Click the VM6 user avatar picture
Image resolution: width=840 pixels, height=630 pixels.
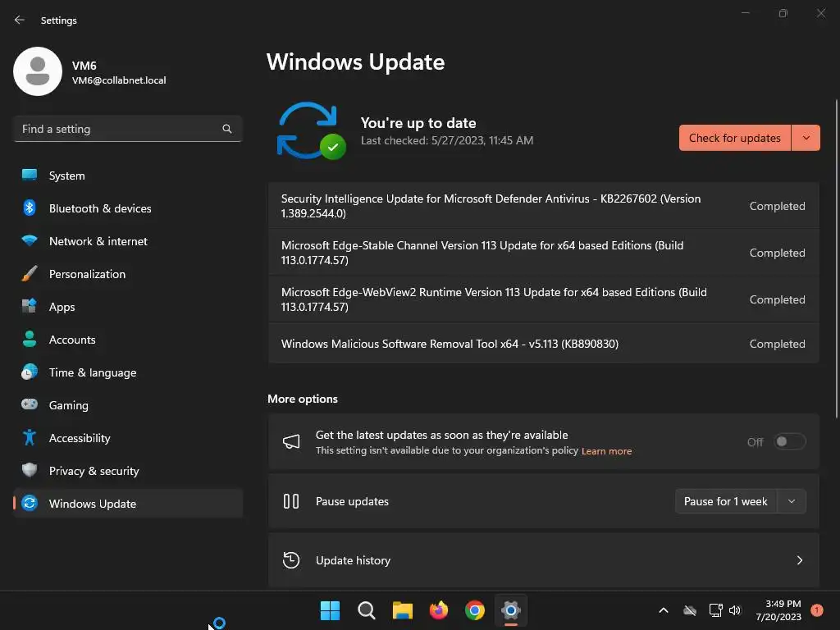click(38, 71)
